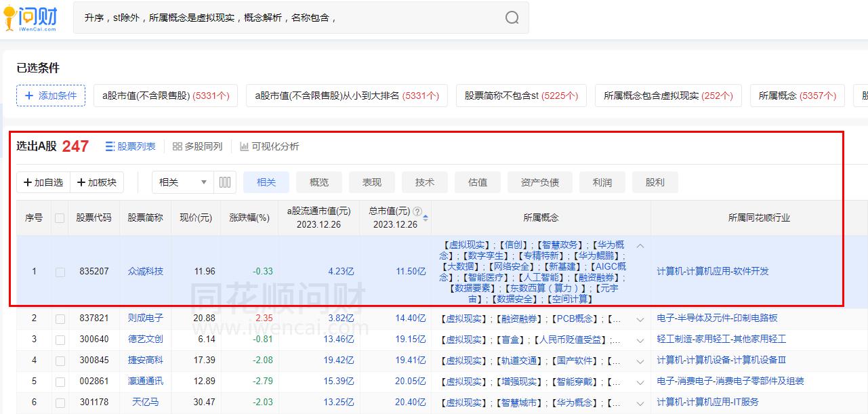Click stock code 002861
The width and height of the screenshot is (868, 414).
94,381
